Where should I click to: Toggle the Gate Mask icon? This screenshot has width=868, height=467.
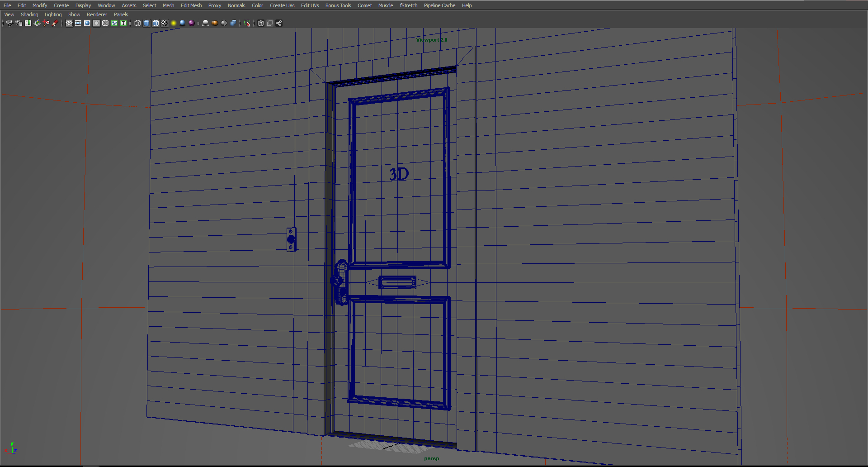point(96,23)
